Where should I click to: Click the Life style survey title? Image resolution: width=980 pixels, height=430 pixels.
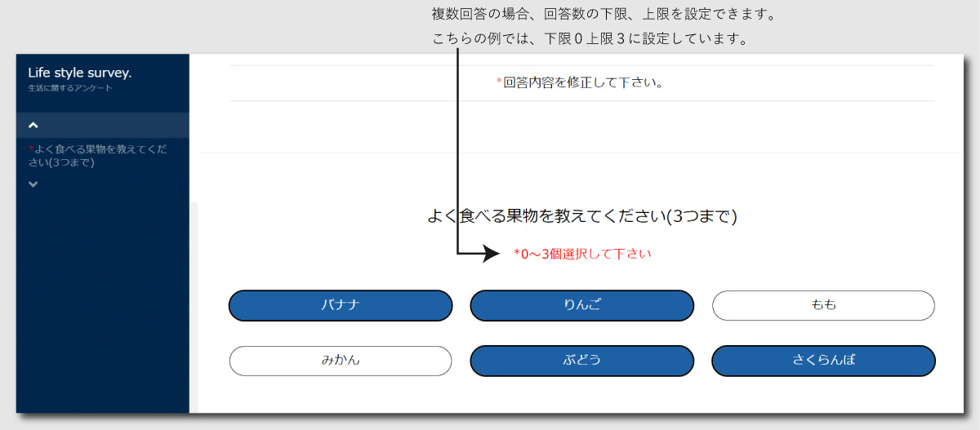[x=79, y=73]
